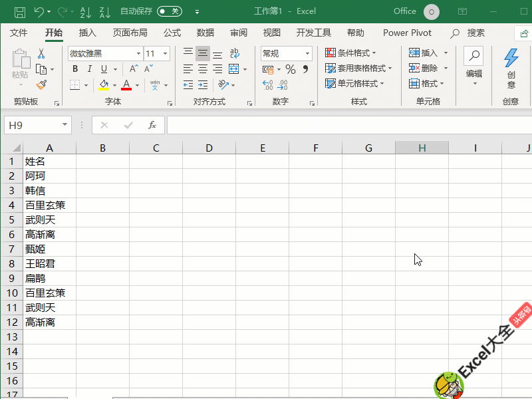Open the number format (常规) dropdown
The image size is (532, 399).
click(x=306, y=53)
